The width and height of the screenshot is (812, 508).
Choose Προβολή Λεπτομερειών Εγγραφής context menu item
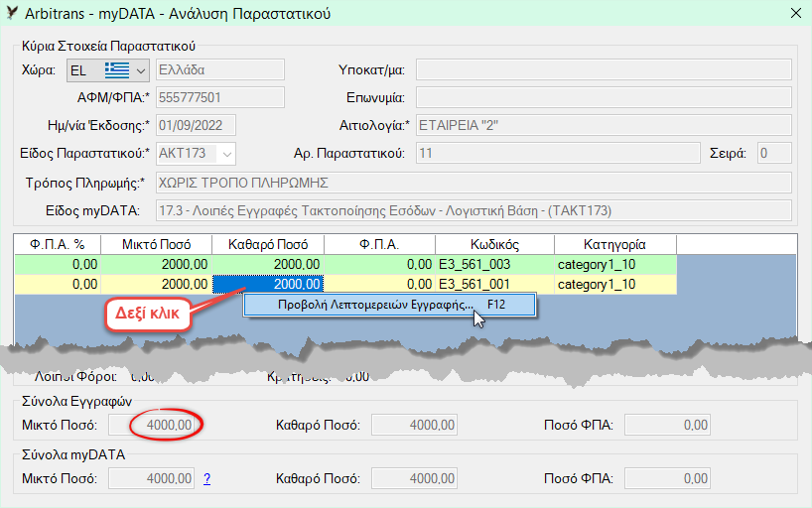(x=389, y=305)
